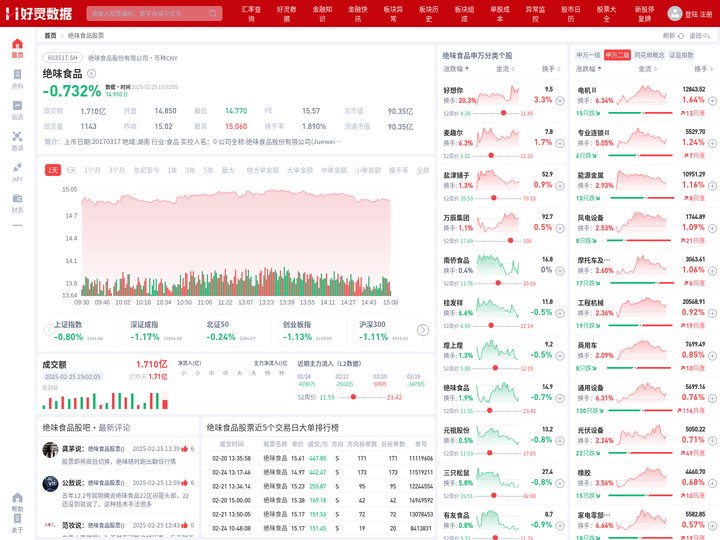Open the API sidebar icon
Image resolution: width=720 pixels, height=540 pixels.
pyautogui.click(x=17, y=167)
